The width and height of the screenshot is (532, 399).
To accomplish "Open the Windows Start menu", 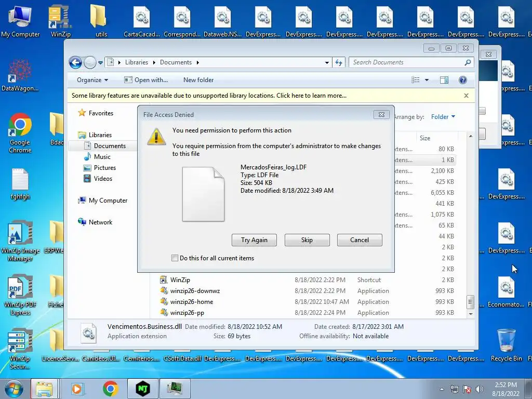I will click(14, 389).
